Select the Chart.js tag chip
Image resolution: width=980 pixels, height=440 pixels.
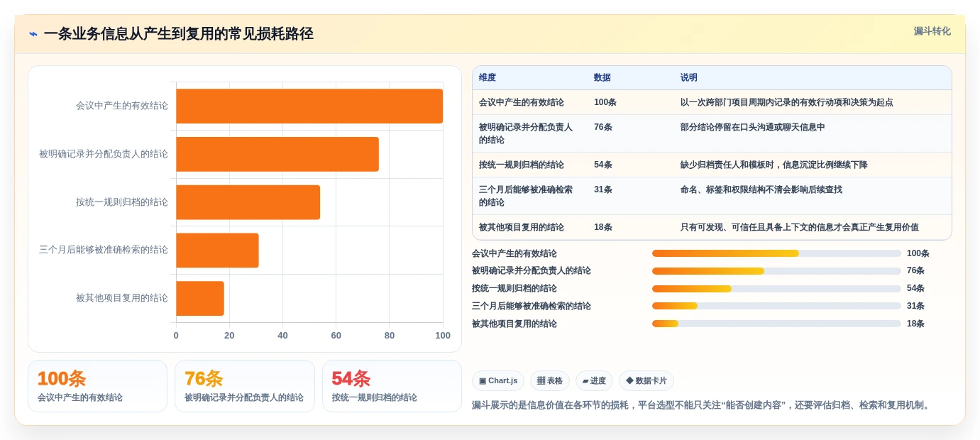[x=498, y=381]
